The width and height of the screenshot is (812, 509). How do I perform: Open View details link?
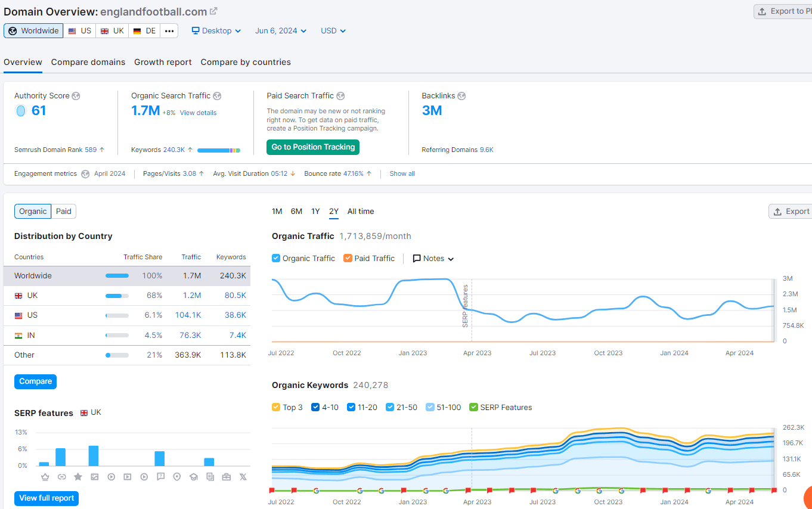(198, 113)
